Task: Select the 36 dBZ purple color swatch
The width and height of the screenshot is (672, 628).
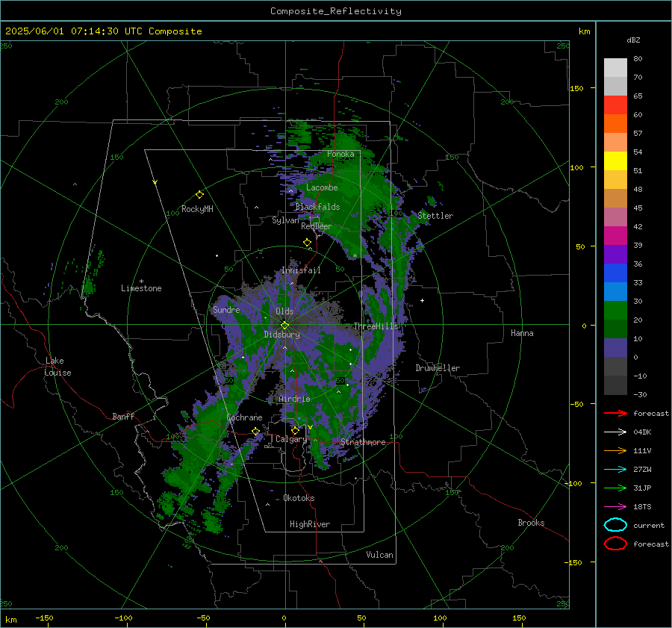Action: (x=615, y=254)
